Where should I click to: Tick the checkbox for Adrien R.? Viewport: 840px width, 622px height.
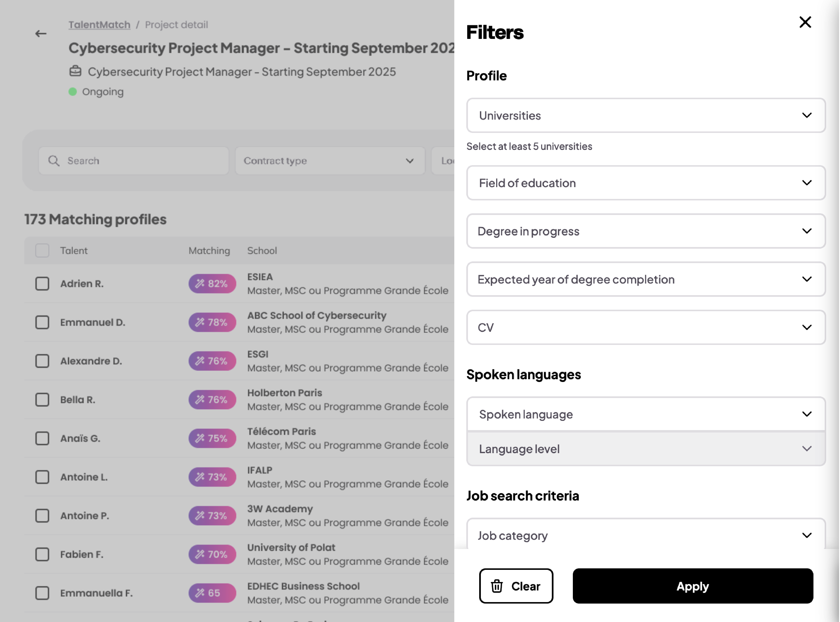click(x=42, y=284)
